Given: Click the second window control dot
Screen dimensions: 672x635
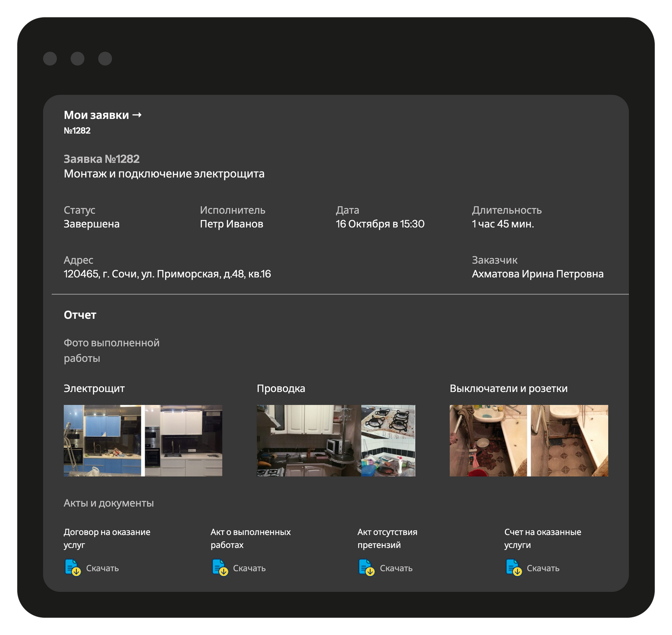Looking at the screenshot, I should [x=77, y=58].
